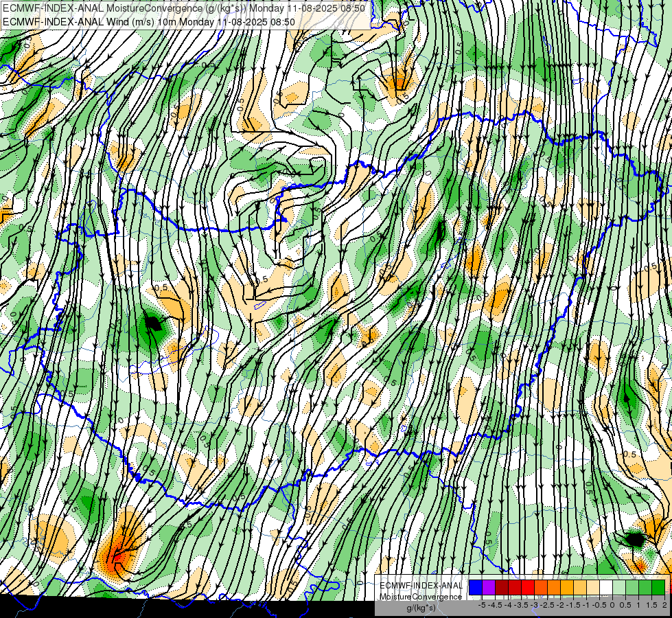Viewport: 672px width, 618px height.
Task: Click the ECMWF-INDEX-ANAL label in the legend
Action: pos(421,586)
